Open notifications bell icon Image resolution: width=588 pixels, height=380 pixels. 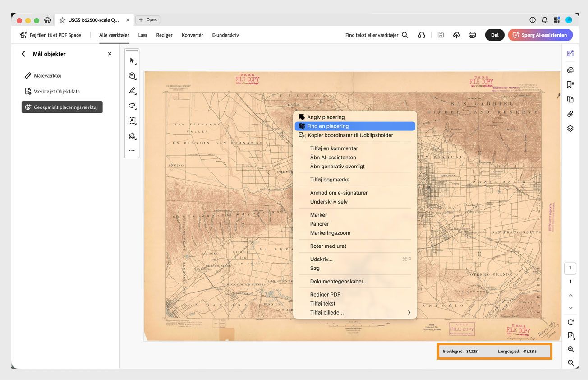pos(545,20)
